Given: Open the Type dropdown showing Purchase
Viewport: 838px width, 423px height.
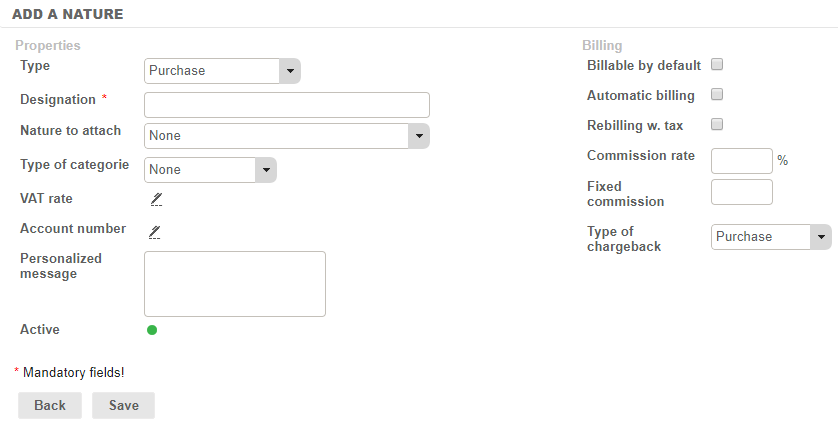Looking at the screenshot, I should coord(222,71).
